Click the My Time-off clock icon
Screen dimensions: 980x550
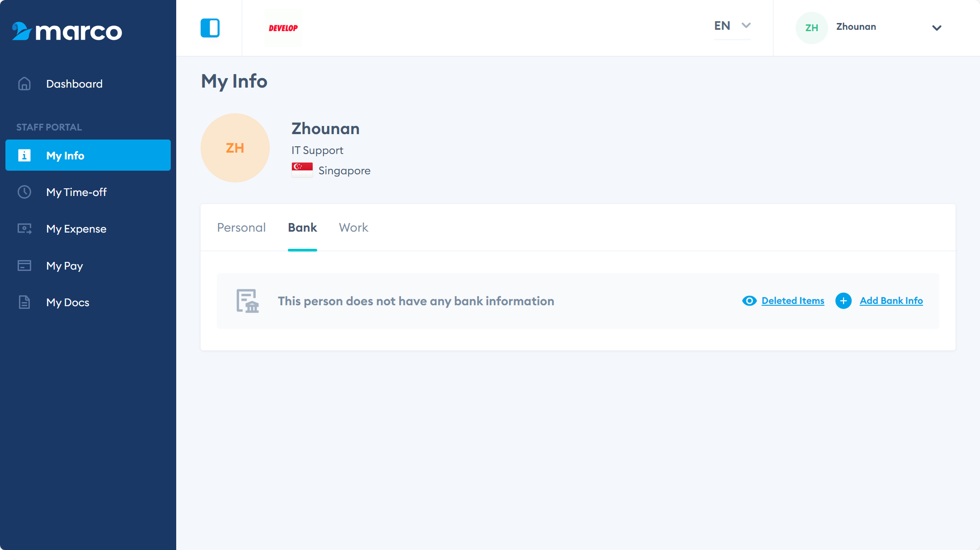[x=24, y=192]
